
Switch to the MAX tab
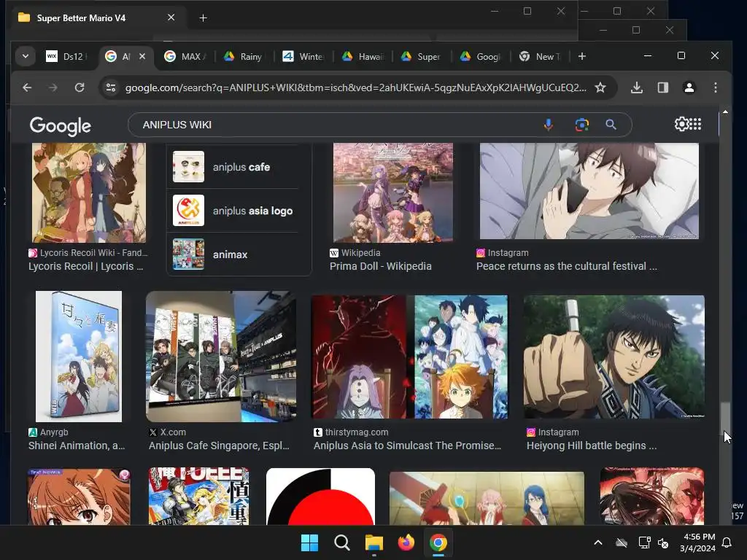(x=185, y=56)
